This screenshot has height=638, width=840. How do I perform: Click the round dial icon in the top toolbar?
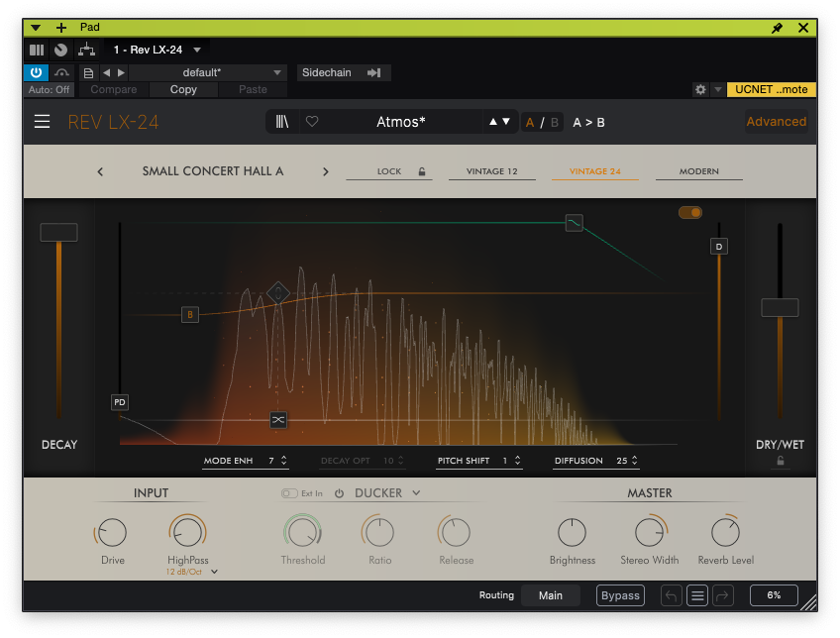[60, 50]
